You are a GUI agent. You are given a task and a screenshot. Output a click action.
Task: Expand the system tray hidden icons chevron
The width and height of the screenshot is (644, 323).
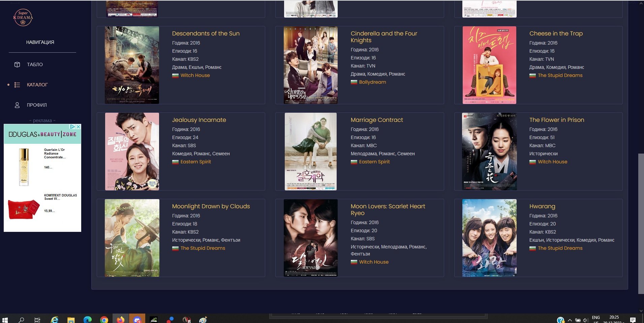click(x=570, y=320)
